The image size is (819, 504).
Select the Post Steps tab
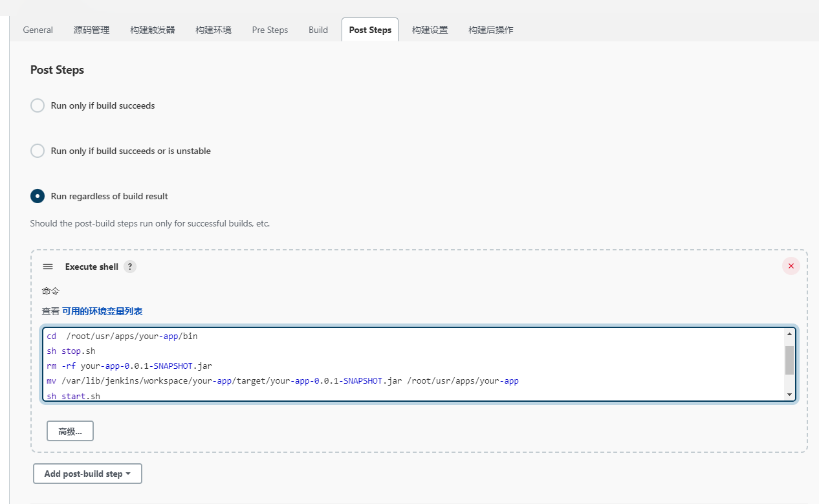click(x=370, y=30)
